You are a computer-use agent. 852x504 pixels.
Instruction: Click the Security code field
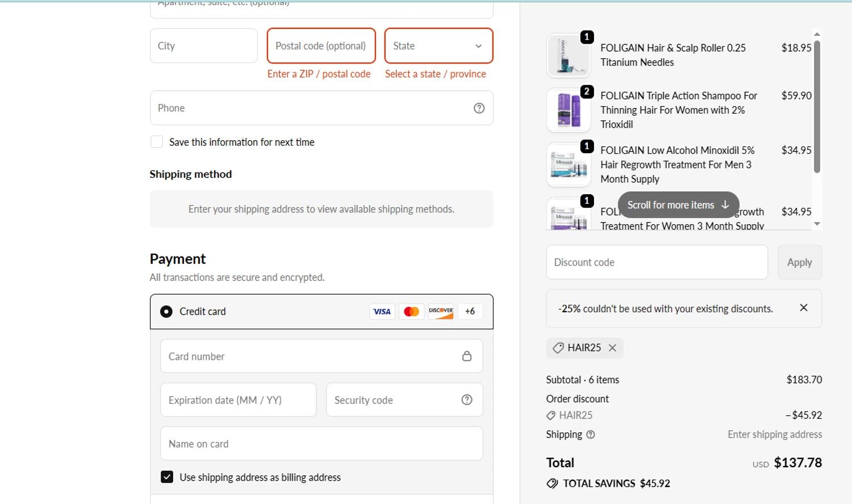point(404,400)
